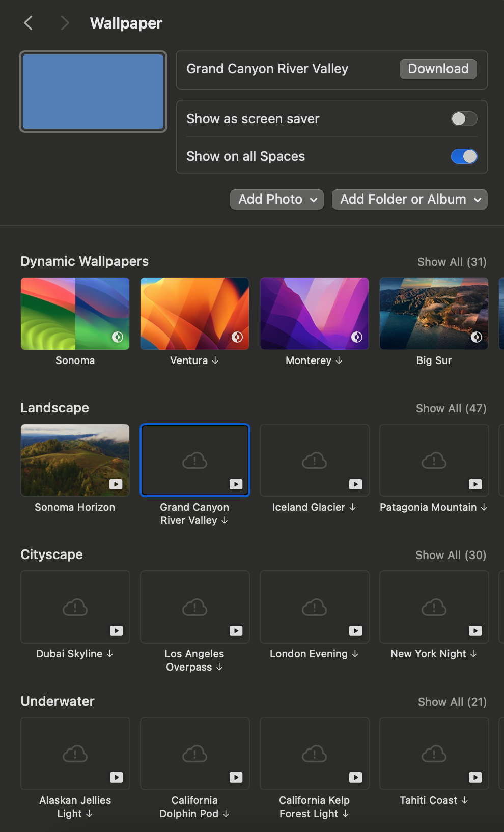Image resolution: width=504 pixels, height=832 pixels.
Task: Select the Big Sur dynamic wallpaper thumbnail
Action: click(434, 314)
